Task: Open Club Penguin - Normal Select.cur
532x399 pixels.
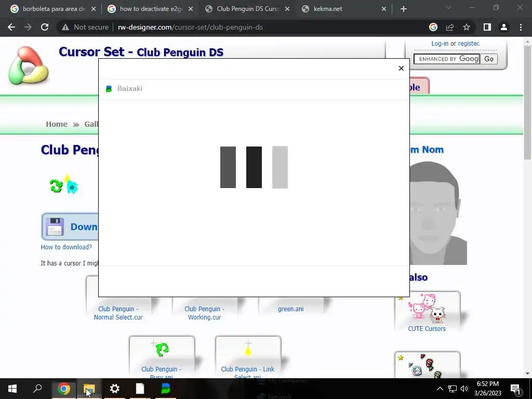Action: 118,313
